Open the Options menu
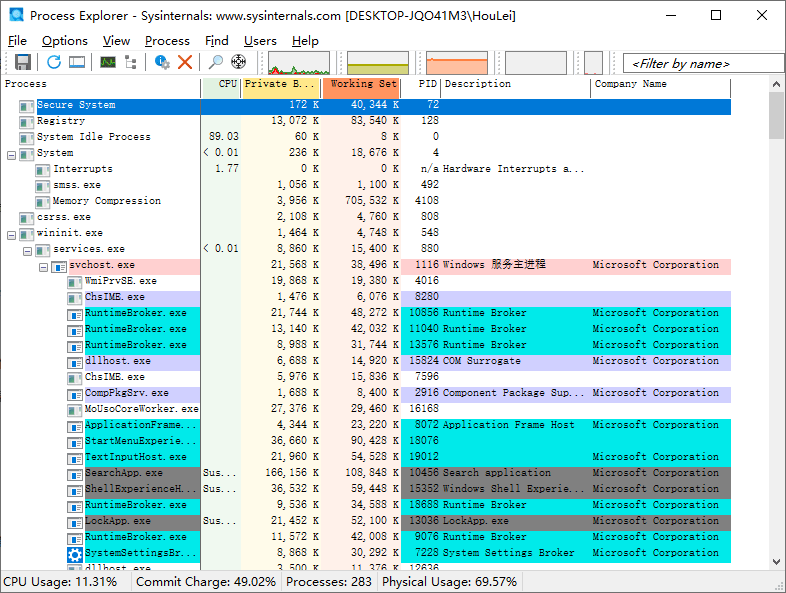Image resolution: width=786 pixels, height=593 pixels. click(x=65, y=41)
